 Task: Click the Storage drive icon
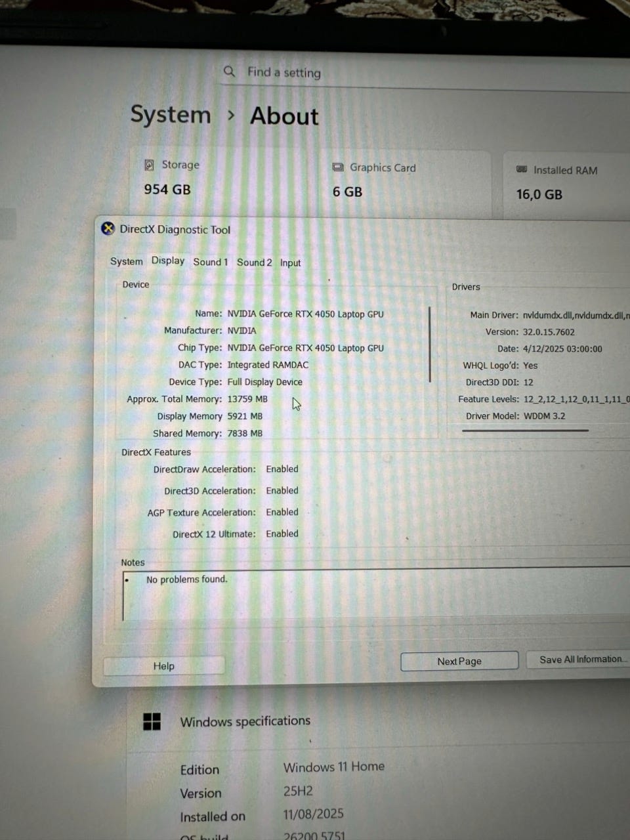click(x=149, y=165)
